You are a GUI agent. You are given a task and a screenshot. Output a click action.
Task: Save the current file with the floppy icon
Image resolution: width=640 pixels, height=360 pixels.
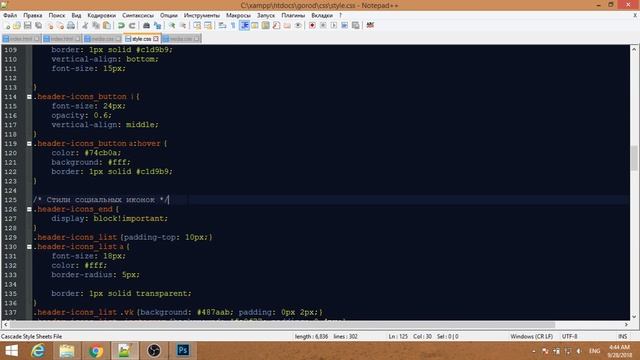click(x=27, y=25)
